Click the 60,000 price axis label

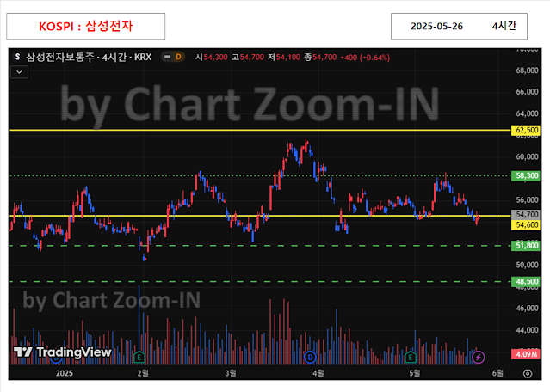click(x=527, y=156)
